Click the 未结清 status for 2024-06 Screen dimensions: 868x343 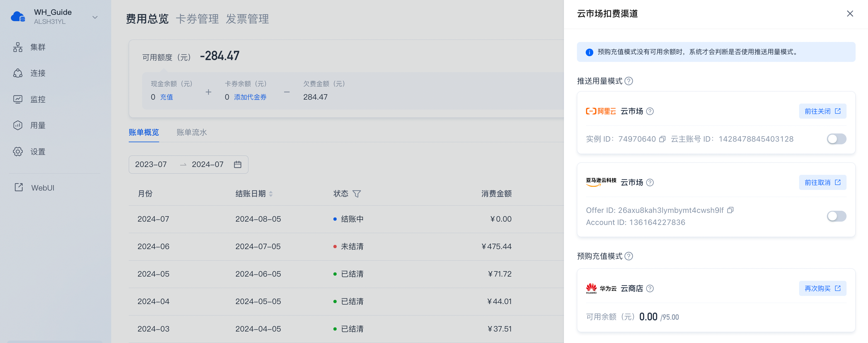click(352, 246)
